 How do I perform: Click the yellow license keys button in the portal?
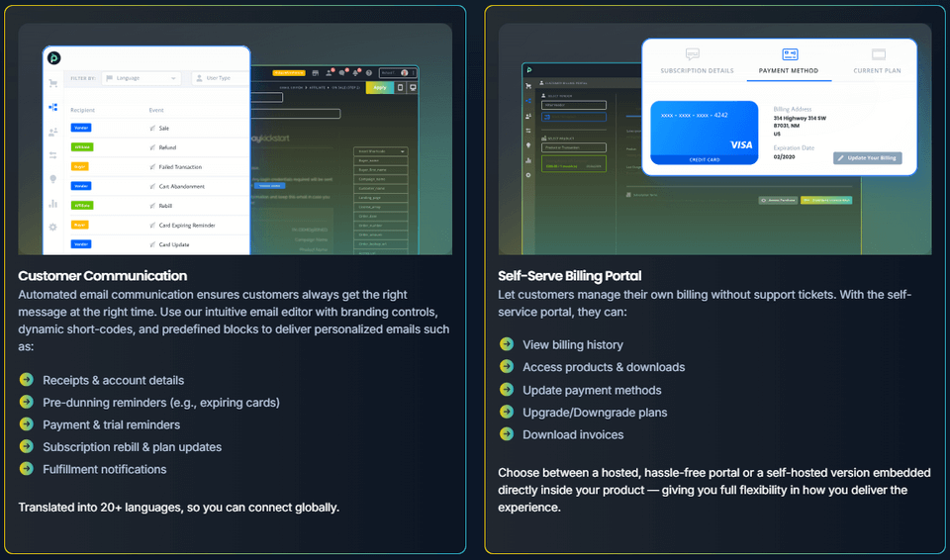click(826, 200)
